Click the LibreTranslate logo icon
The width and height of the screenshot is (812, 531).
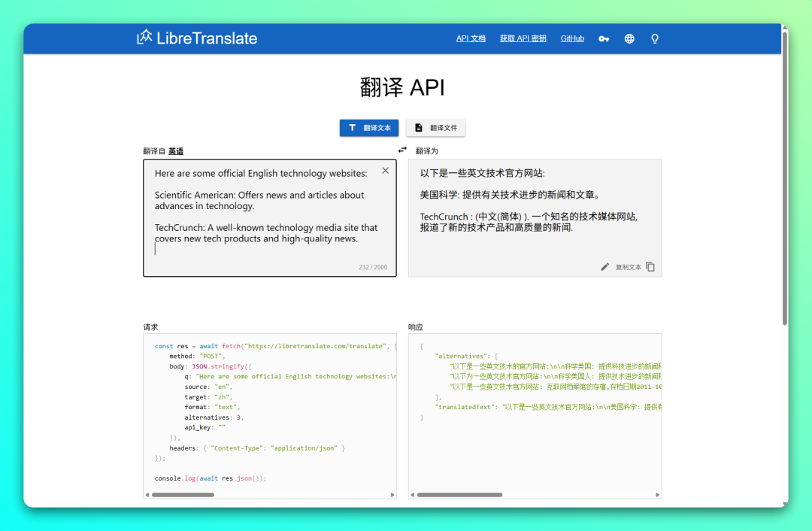(x=144, y=38)
